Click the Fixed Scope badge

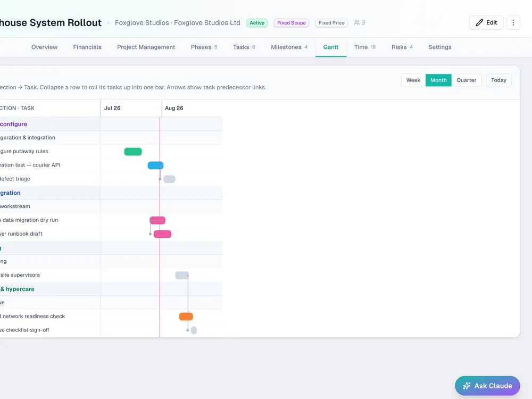[x=292, y=23]
